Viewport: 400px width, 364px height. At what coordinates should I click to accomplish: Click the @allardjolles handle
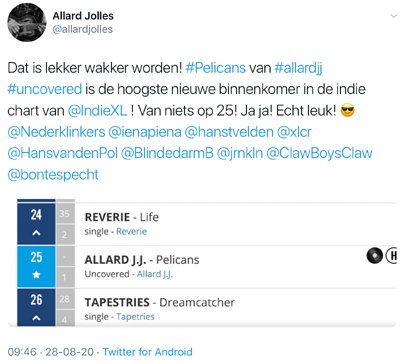tap(83, 29)
